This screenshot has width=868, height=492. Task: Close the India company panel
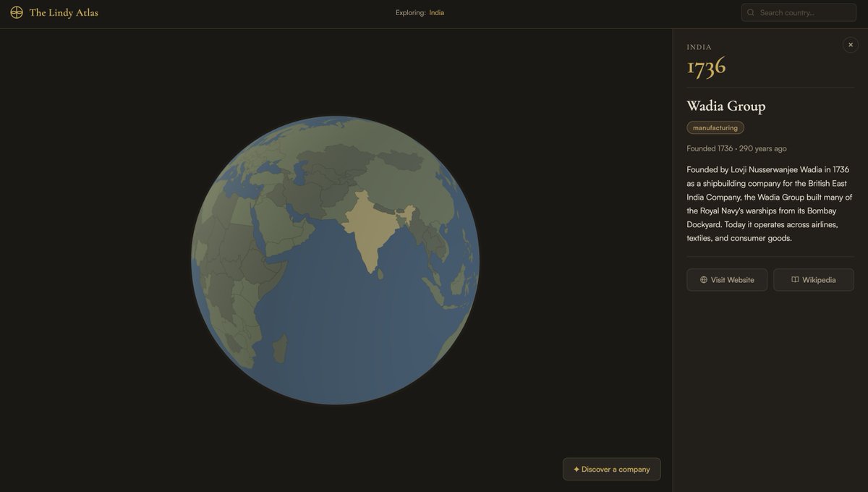click(x=851, y=45)
